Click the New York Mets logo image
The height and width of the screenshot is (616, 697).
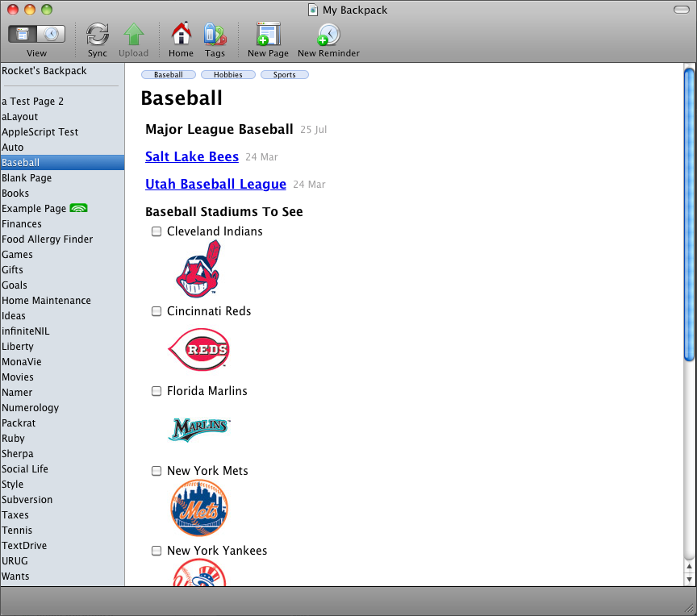click(199, 508)
